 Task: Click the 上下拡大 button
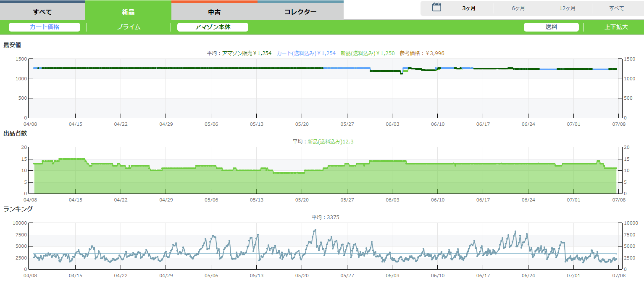pos(616,27)
